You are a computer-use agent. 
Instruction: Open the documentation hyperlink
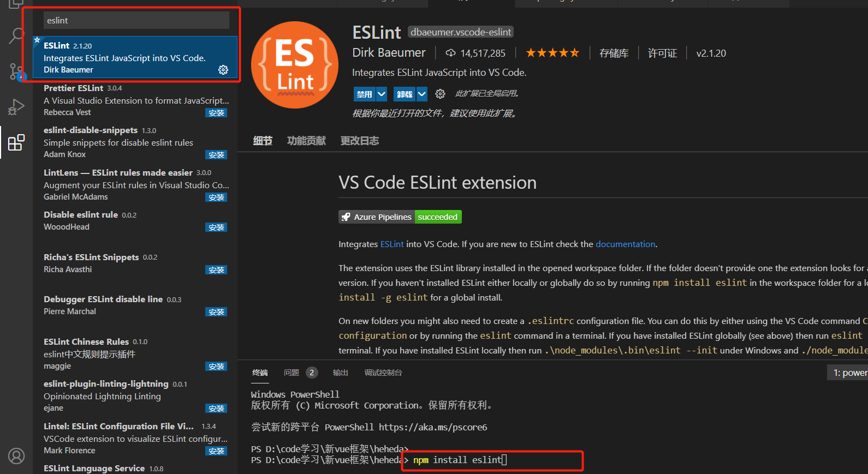click(x=625, y=244)
